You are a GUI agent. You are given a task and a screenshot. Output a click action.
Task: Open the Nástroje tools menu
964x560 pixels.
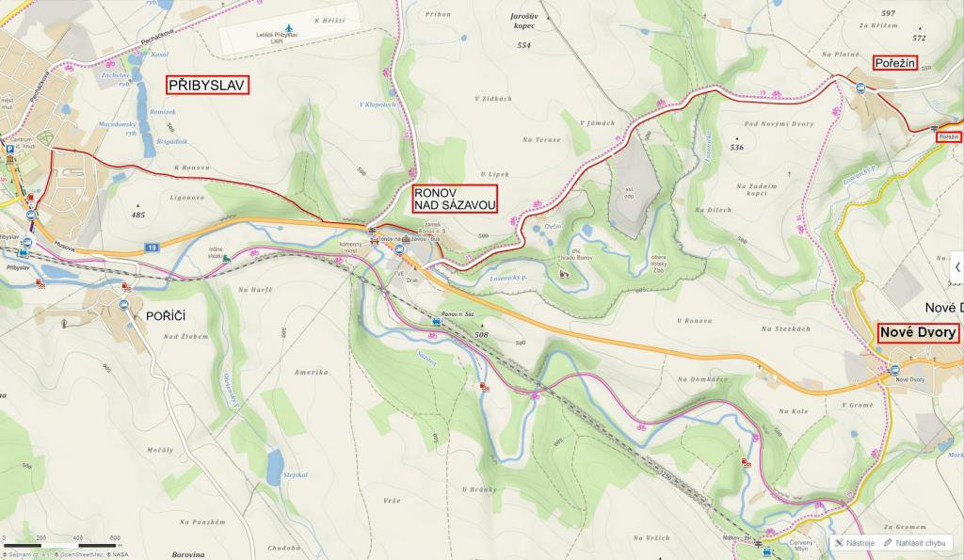(854, 543)
